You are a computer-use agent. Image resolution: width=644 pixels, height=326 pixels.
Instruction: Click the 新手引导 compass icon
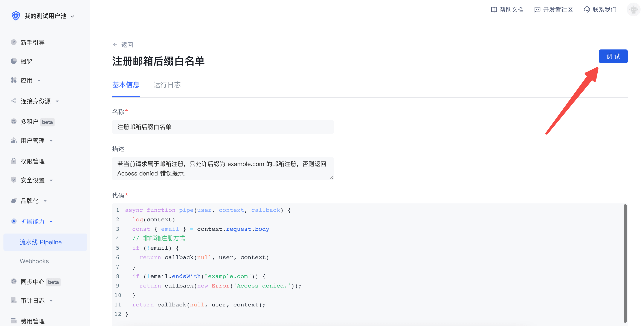pos(14,42)
